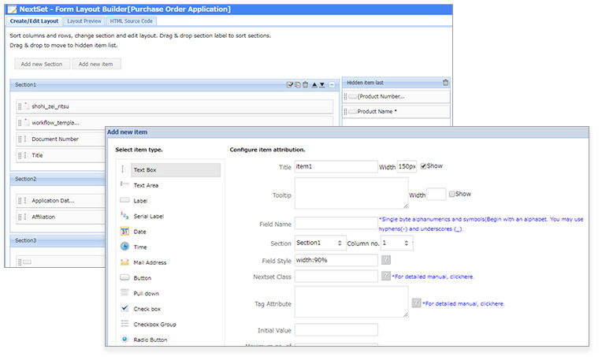Select the (Product Number... hidden item
This screenshot has width=602, height=364.
click(x=396, y=96)
